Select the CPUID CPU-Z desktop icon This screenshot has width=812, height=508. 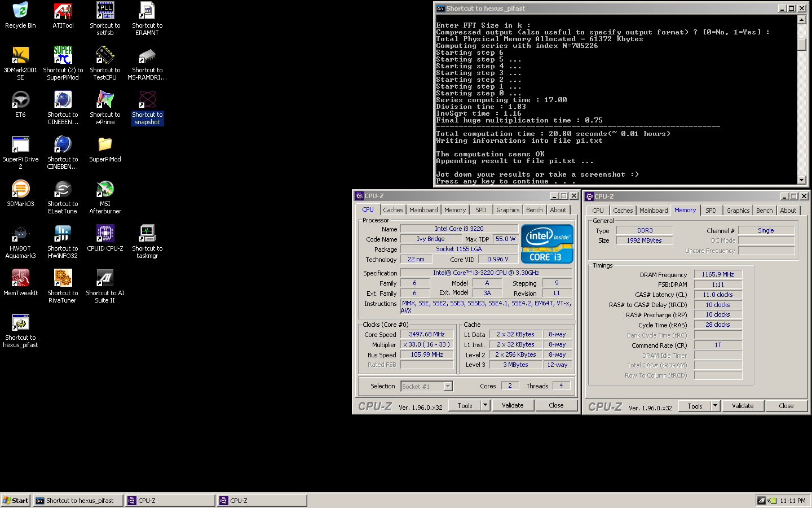click(x=105, y=239)
